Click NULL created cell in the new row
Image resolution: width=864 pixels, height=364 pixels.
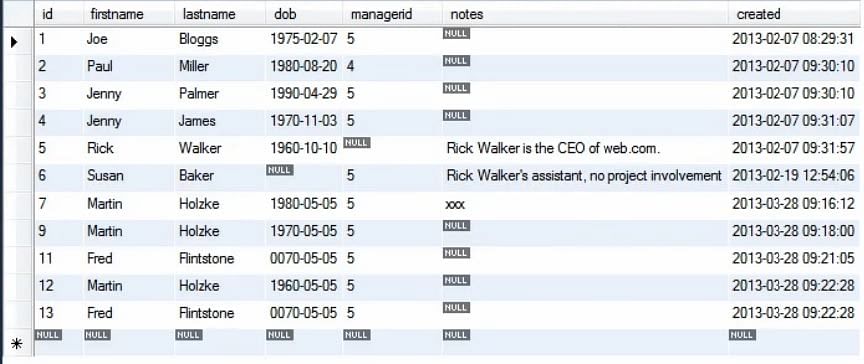pos(793,342)
